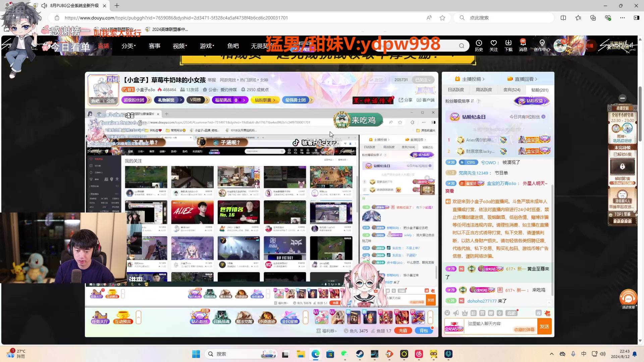This screenshot has height=362, width=644.
Task: Open the 魔法觉醒 activity icon
Action: point(244,317)
